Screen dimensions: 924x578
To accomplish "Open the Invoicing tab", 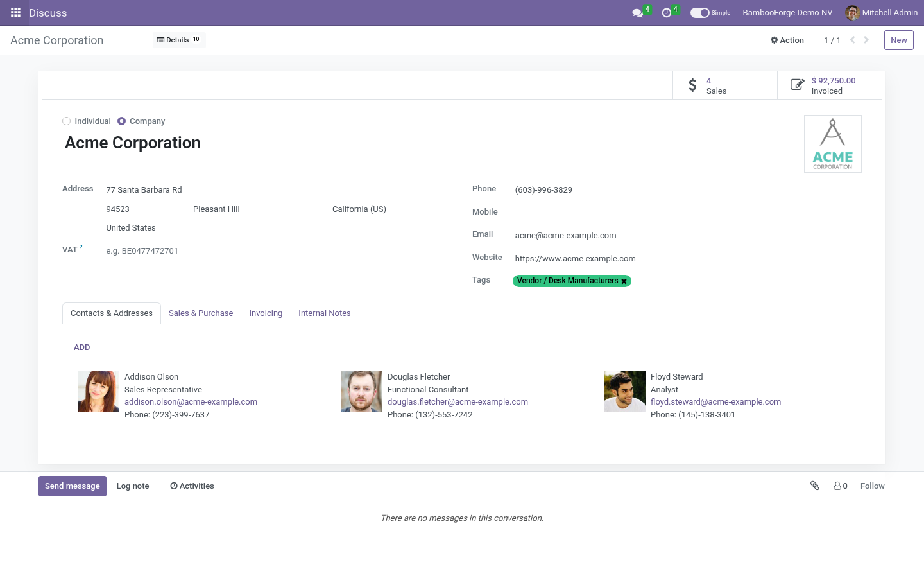I will pos(266,313).
